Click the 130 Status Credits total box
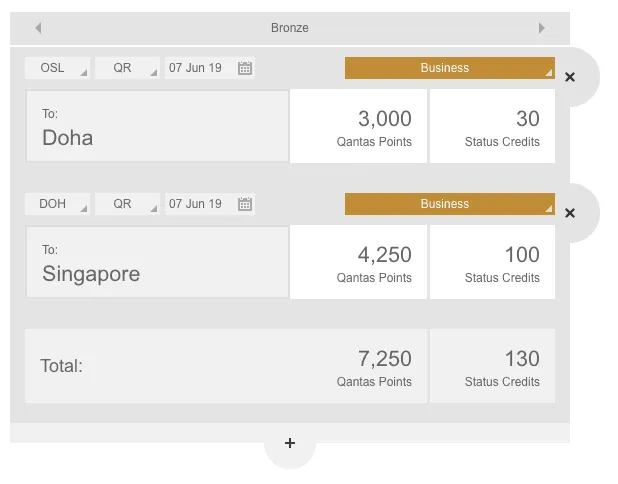The width and height of the screenshot is (618, 484). pyautogui.click(x=492, y=366)
